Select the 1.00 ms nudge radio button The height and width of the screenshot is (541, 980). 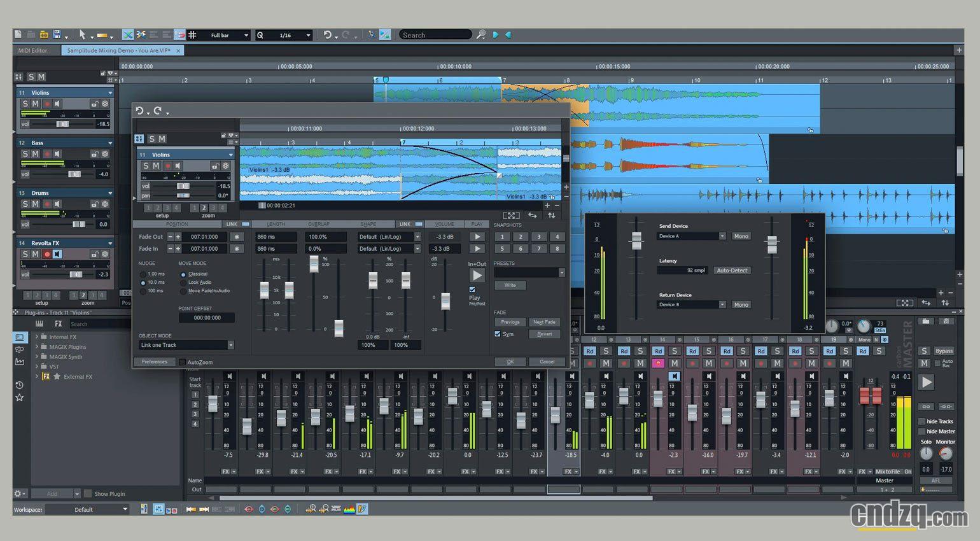(143, 274)
